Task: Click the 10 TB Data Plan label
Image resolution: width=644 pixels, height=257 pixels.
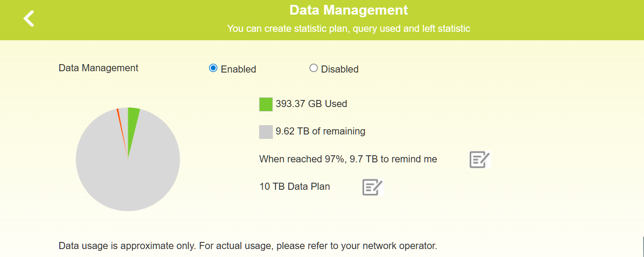Action: point(295,187)
